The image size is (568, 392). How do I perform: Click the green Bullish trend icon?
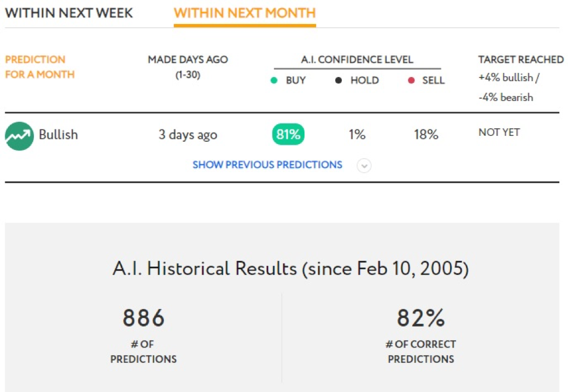tap(19, 136)
